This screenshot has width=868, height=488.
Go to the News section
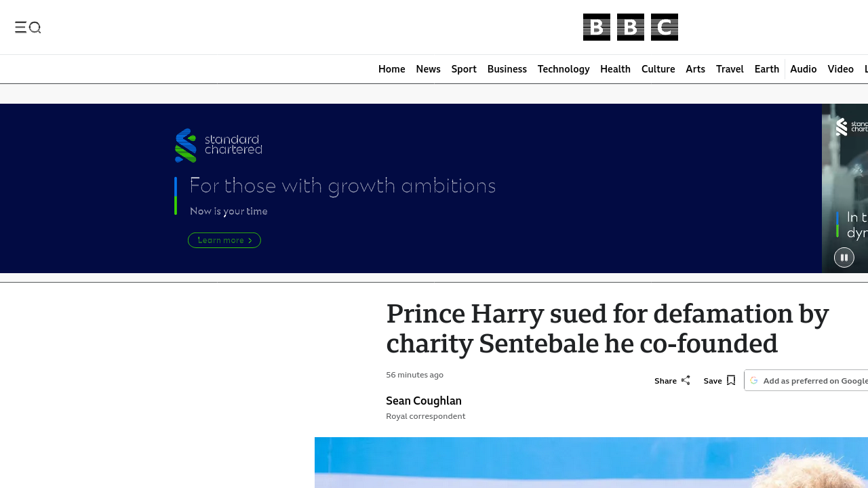(x=428, y=69)
